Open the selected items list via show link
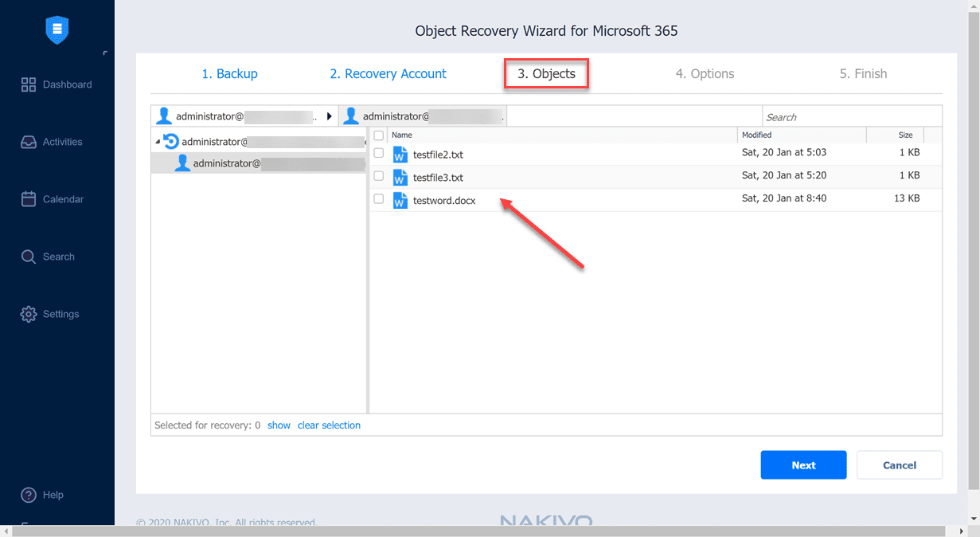 [x=279, y=425]
